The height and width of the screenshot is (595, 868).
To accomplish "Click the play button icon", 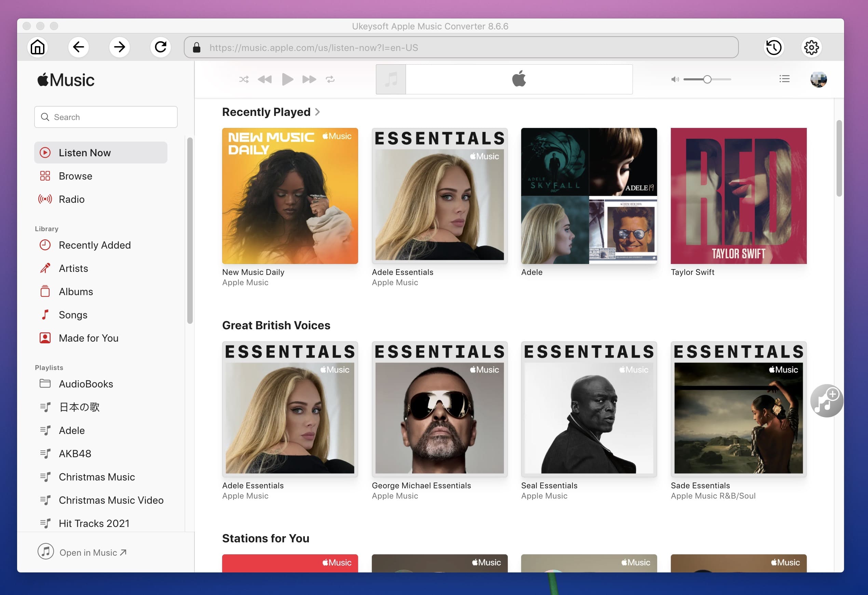I will click(287, 79).
